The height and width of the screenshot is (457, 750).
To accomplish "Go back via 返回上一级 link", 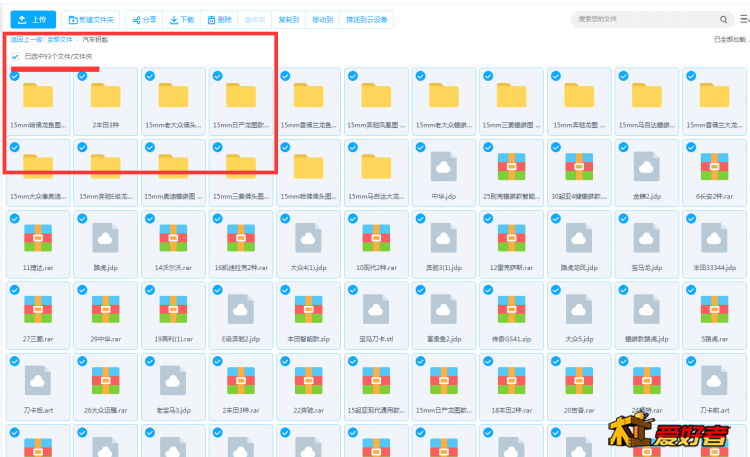I will pos(26,39).
